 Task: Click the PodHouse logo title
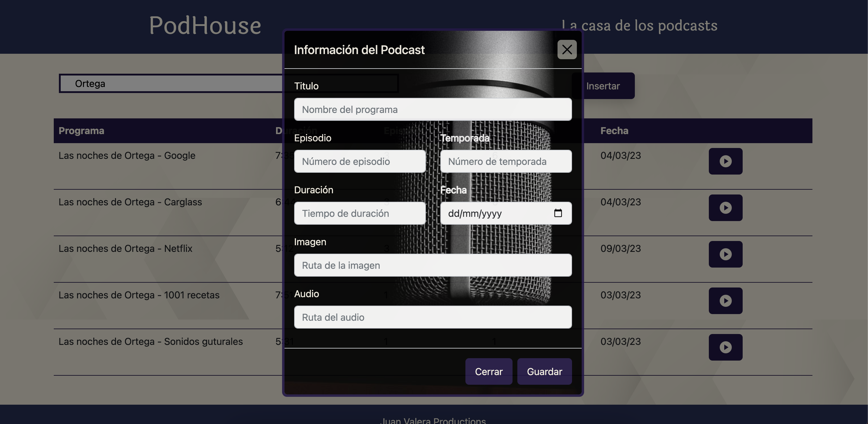(x=205, y=26)
